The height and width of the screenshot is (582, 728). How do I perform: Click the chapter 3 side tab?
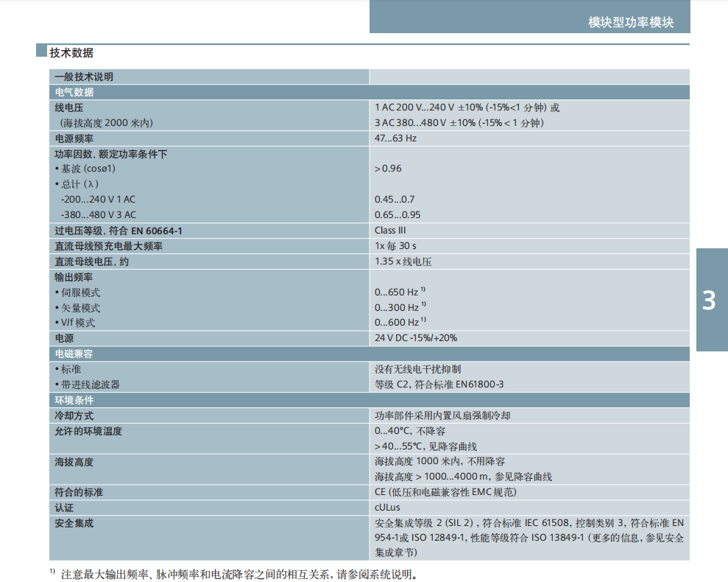coord(710,300)
